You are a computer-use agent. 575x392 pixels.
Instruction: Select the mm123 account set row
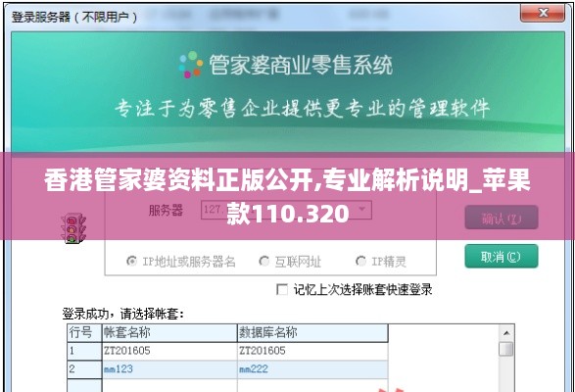point(227,369)
